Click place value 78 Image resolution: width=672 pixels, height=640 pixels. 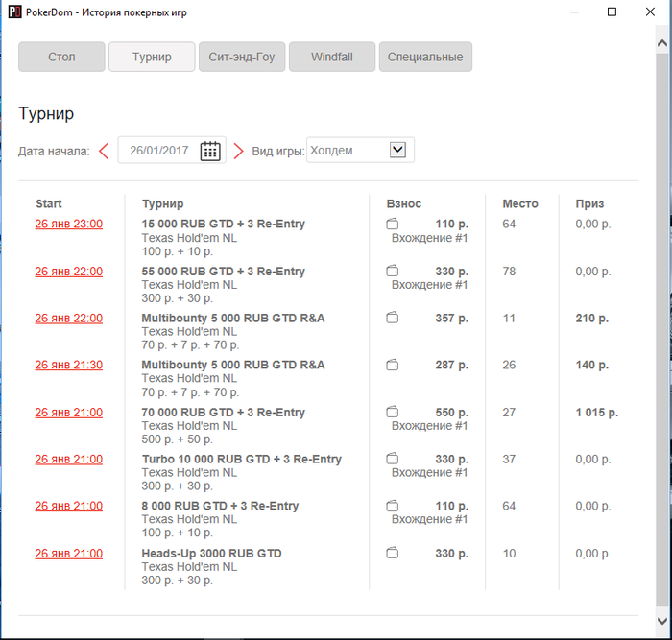tap(509, 272)
